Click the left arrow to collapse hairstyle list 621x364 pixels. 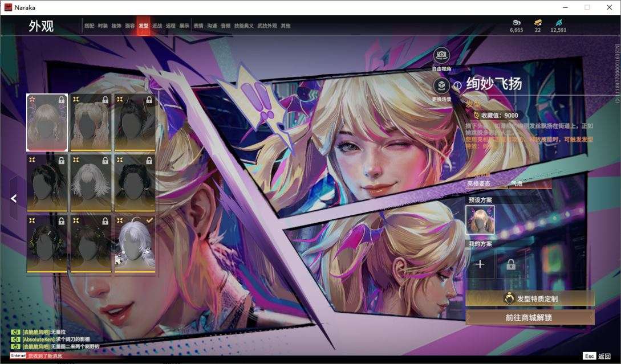(x=14, y=198)
